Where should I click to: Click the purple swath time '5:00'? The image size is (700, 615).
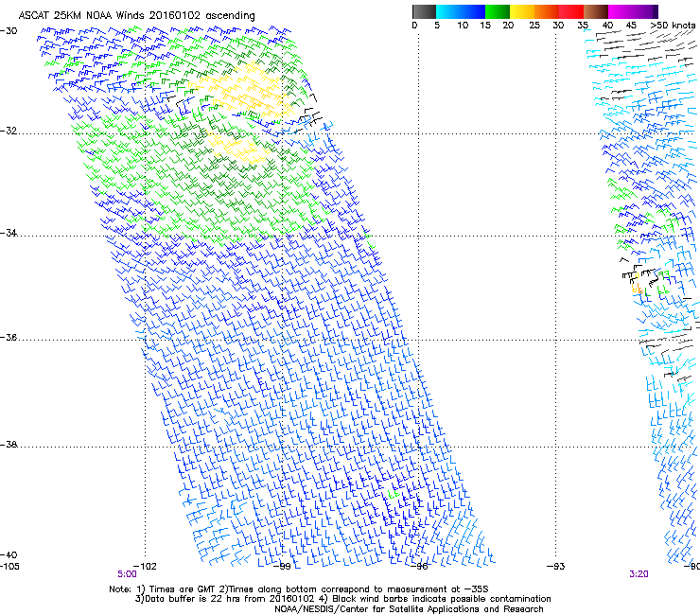[128, 574]
